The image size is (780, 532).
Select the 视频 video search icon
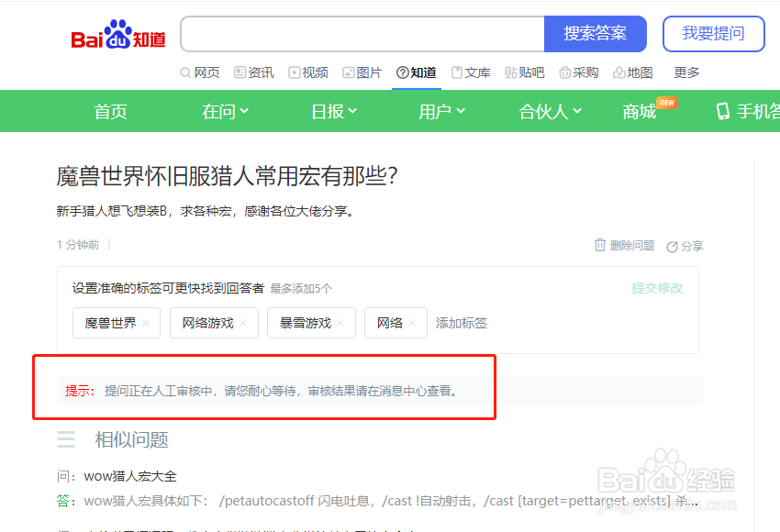295,72
